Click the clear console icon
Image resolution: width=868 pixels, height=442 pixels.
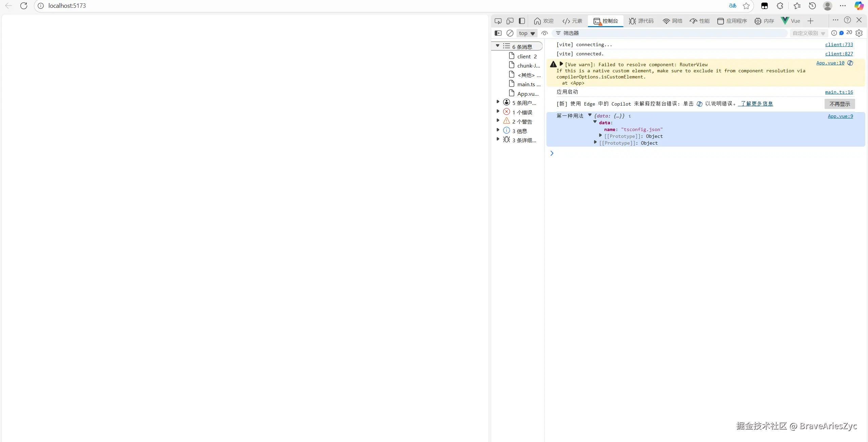click(x=510, y=33)
